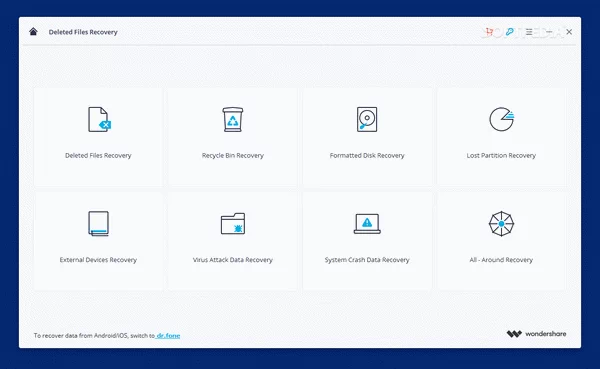Viewport: 600px width, 369px height.
Task: Minimize the recovery window
Action: pyautogui.click(x=549, y=32)
